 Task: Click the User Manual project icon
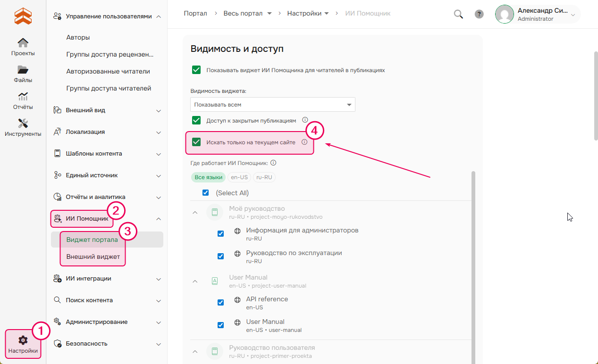(215, 281)
